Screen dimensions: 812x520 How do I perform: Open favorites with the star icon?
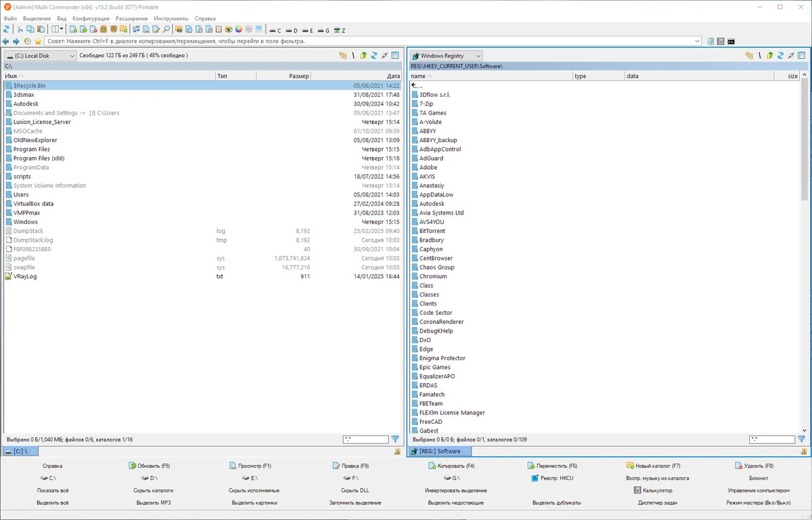tap(38, 41)
